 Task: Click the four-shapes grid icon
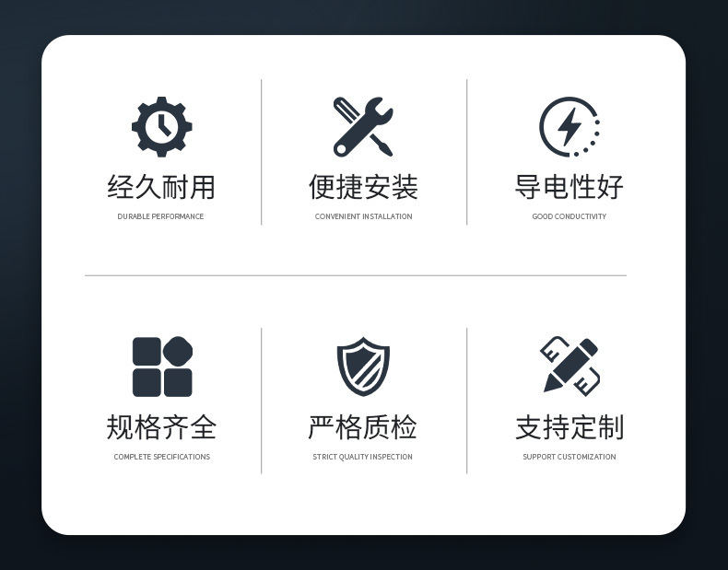click(162, 366)
